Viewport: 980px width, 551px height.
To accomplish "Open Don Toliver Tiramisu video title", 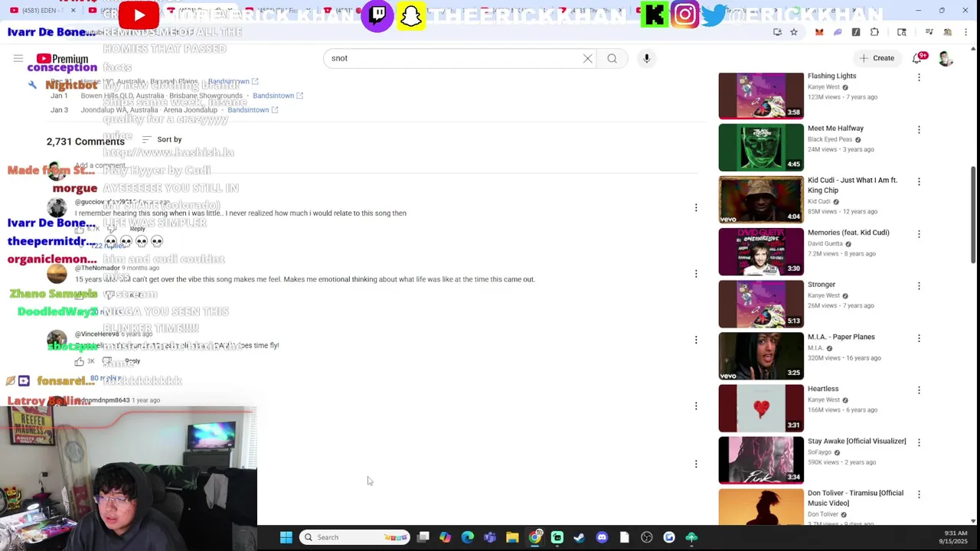I will coord(855,497).
